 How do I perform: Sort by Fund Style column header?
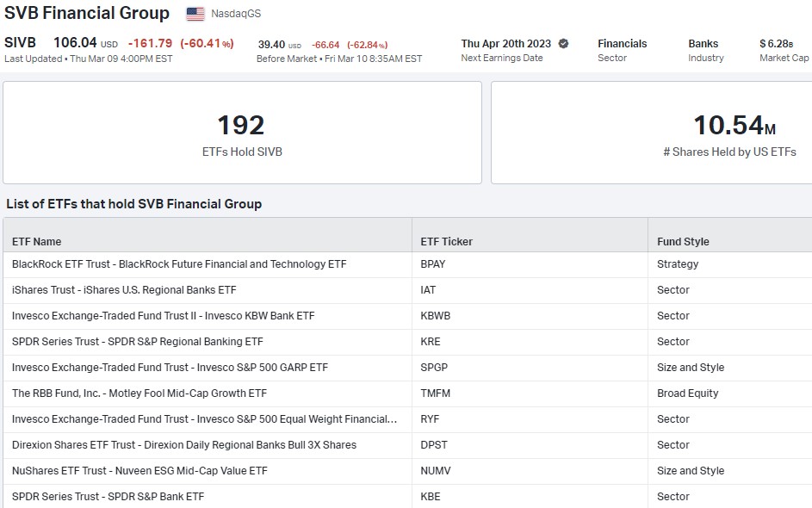tap(683, 242)
